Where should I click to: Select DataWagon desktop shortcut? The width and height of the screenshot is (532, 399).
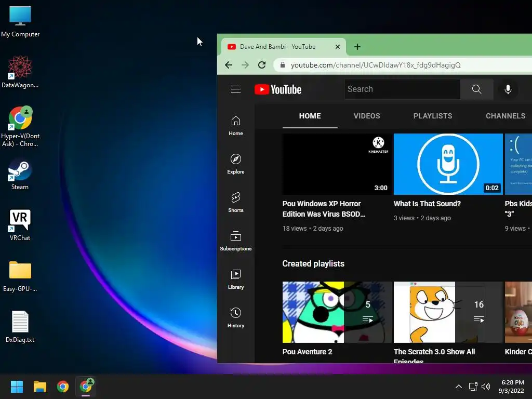pyautogui.click(x=20, y=72)
